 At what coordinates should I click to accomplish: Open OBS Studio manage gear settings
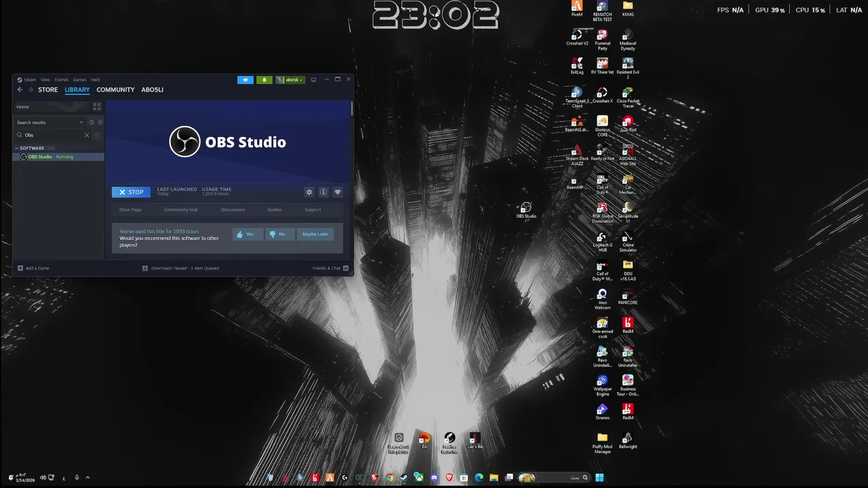tap(309, 192)
